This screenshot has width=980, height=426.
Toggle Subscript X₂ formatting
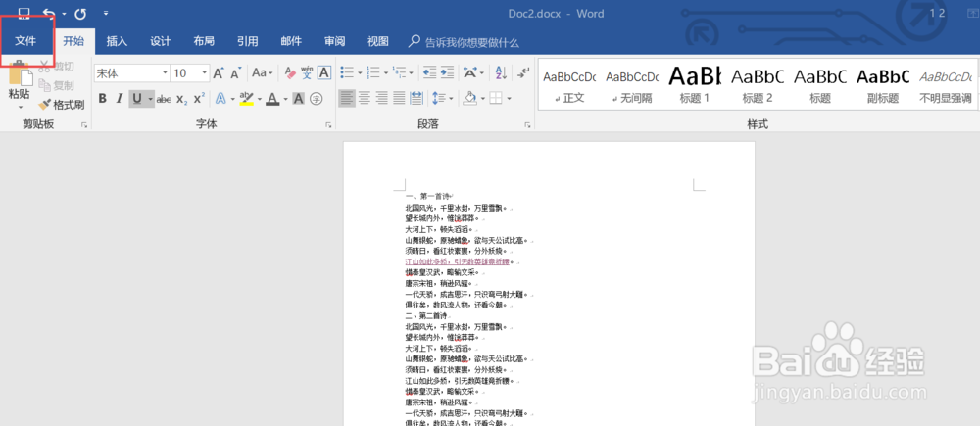click(182, 99)
